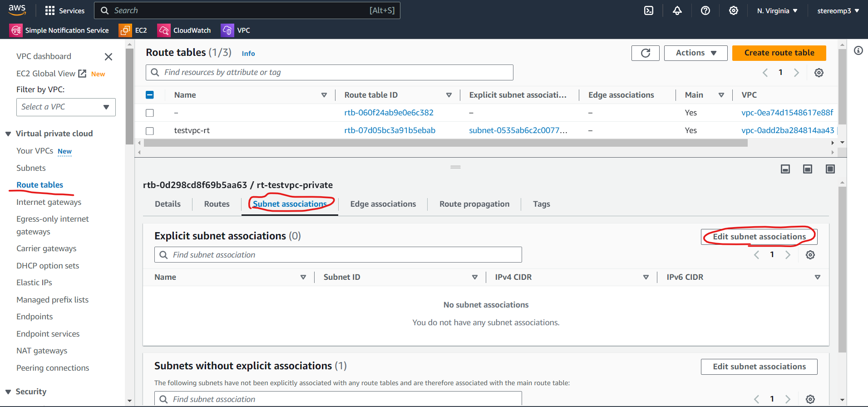Click the route tables horizontal scrollbar
The height and width of the screenshot is (407, 868).
point(446,143)
